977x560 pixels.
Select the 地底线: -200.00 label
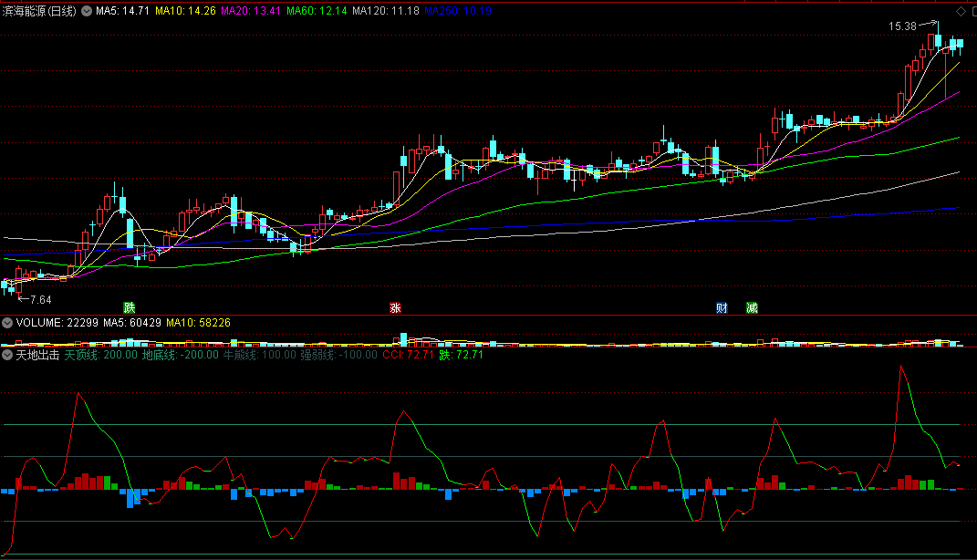(x=181, y=355)
